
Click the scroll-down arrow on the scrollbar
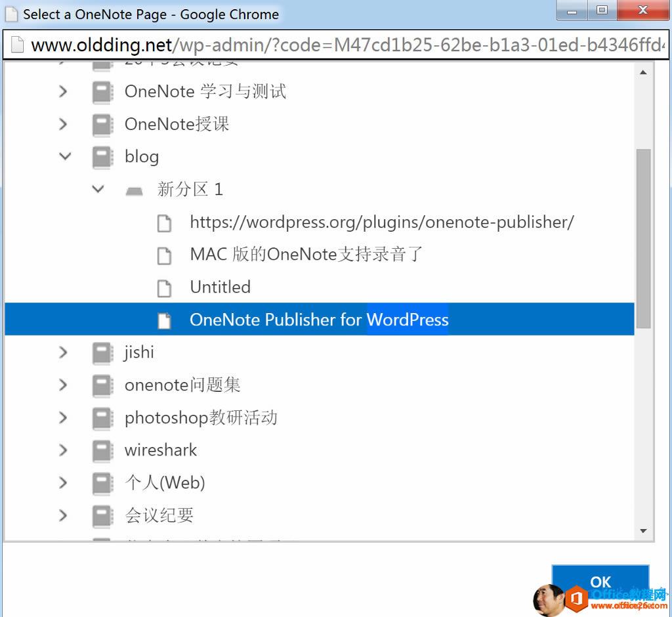click(643, 532)
